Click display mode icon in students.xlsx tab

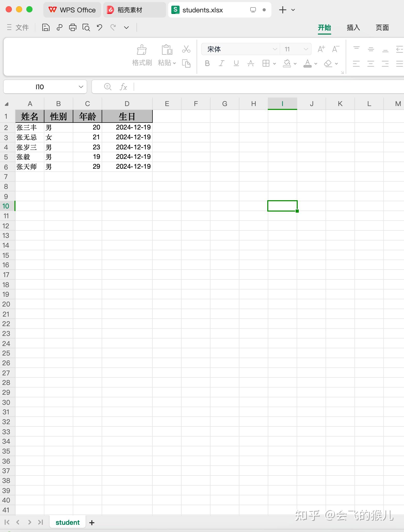(x=253, y=10)
